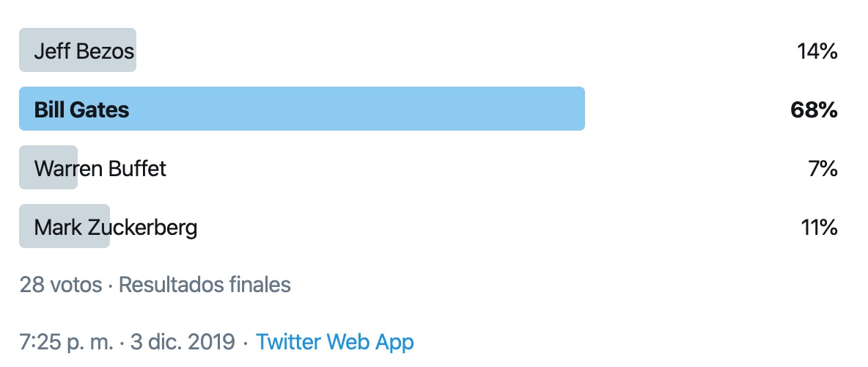Click the 7:25 p. m. timestamp
Image resolution: width=868 pixels, height=367 pixels.
click(x=67, y=342)
